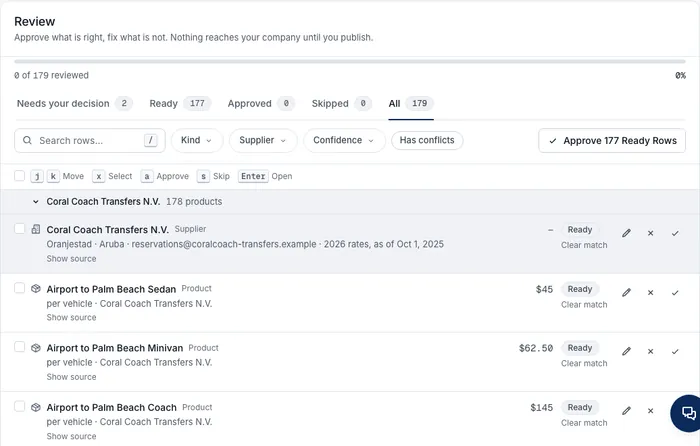The image size is (700, 446).
Task: Click the 0 of 179 reviewed text
Action: pos(51,75)
